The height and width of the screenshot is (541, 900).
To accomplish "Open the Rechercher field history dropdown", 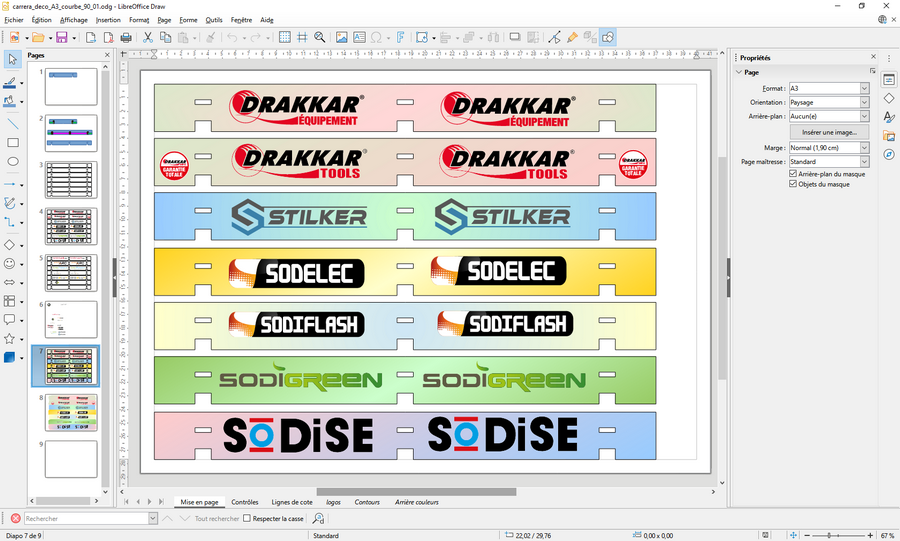I will pos(153,519).
